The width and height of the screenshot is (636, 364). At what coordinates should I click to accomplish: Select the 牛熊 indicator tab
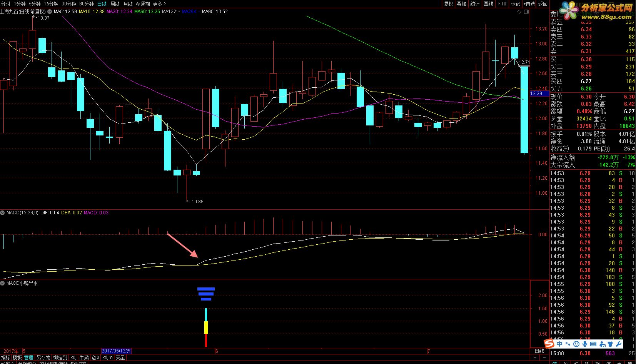84,357
